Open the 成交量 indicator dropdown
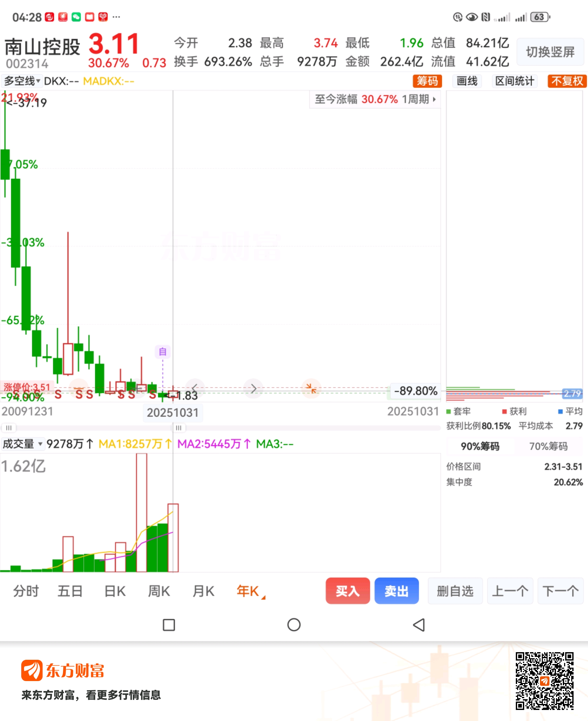This screenshot has height=721, width=588. pyautogui.click(x=23, y=444)
